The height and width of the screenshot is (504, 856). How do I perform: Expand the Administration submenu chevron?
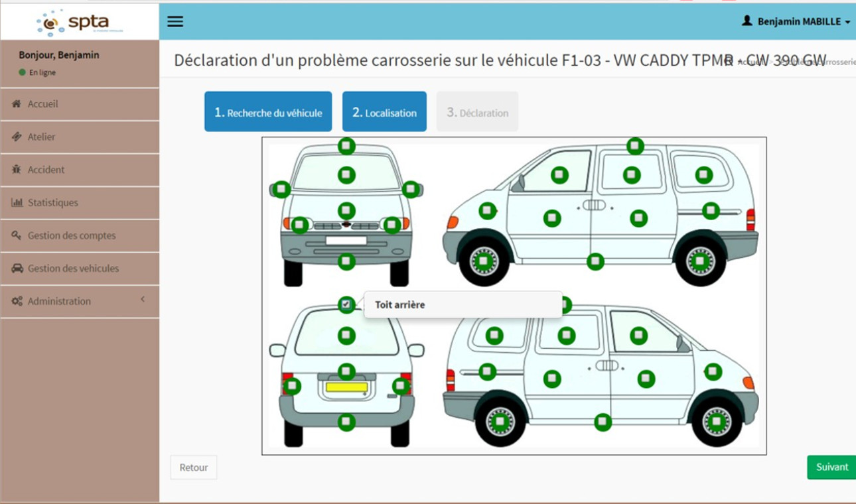tap(142, 300)
